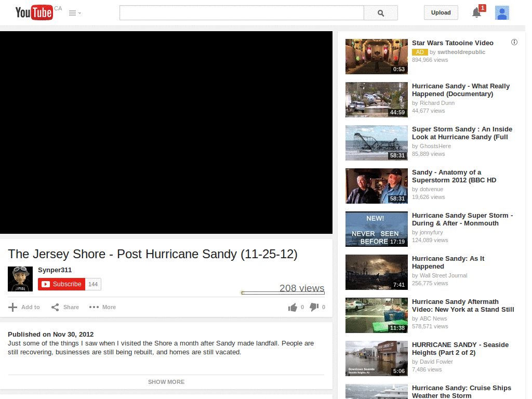The image size is (532, 399).
Task: Subscribe to Synper311
Action: click(61, 284)
